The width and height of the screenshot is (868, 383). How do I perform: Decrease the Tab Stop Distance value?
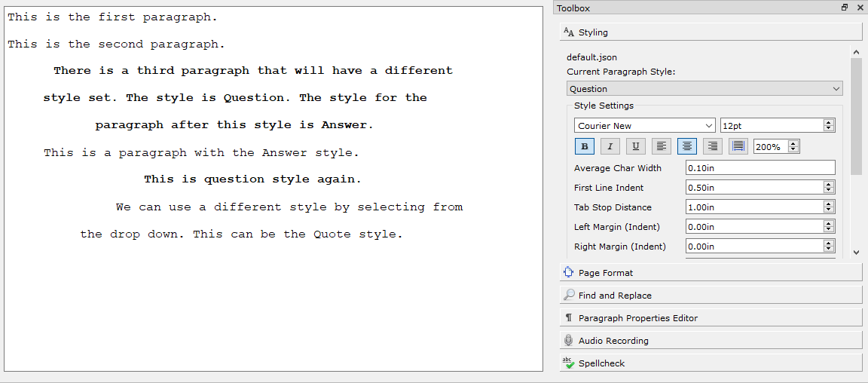(829, 210)
